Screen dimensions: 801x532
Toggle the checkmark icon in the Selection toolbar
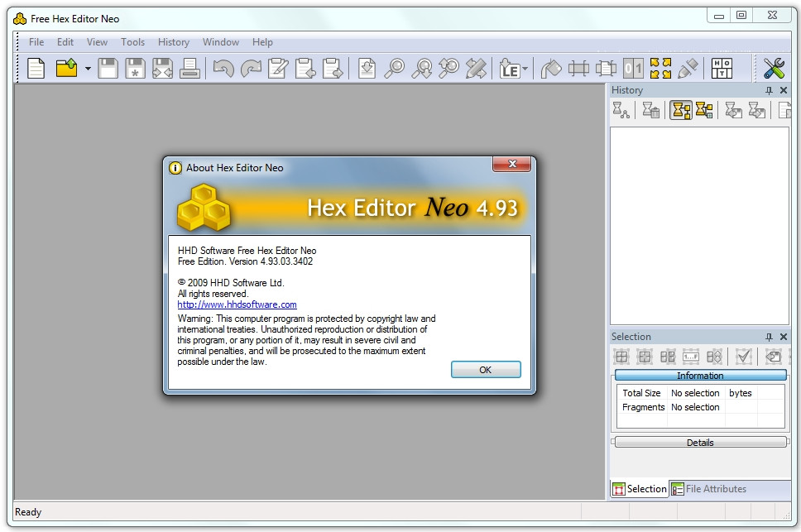[x=743, y=357]
